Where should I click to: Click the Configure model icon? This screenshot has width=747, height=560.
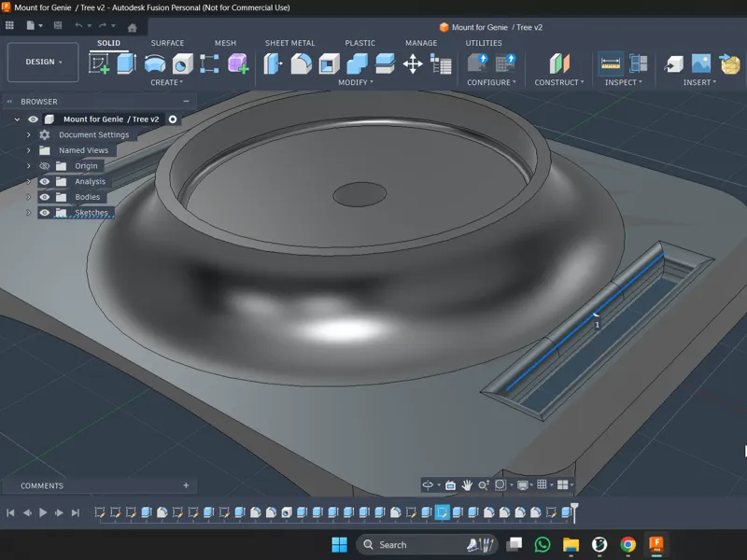pos(478,63)
